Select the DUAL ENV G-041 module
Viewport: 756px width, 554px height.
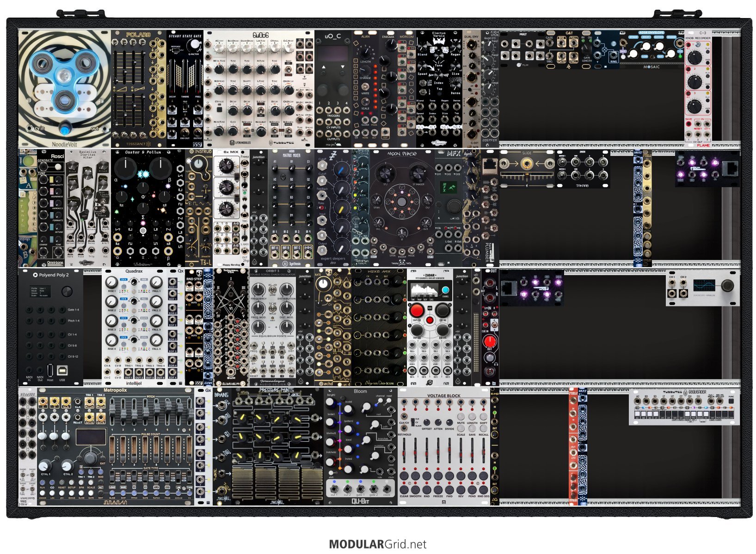471,89
